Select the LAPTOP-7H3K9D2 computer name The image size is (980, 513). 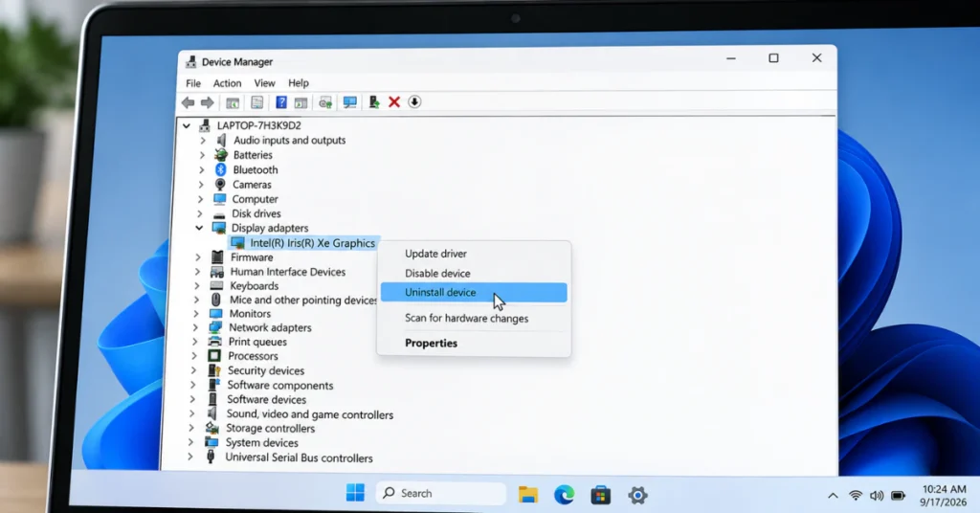tap(258, 125)
